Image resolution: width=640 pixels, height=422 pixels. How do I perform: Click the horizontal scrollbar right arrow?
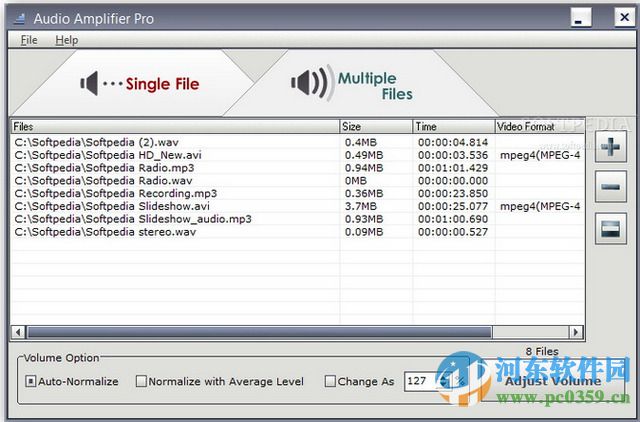(576, 332)
